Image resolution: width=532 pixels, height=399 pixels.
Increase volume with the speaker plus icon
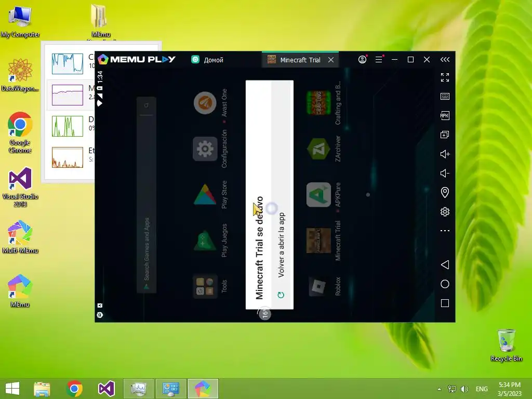coord(445,154)
